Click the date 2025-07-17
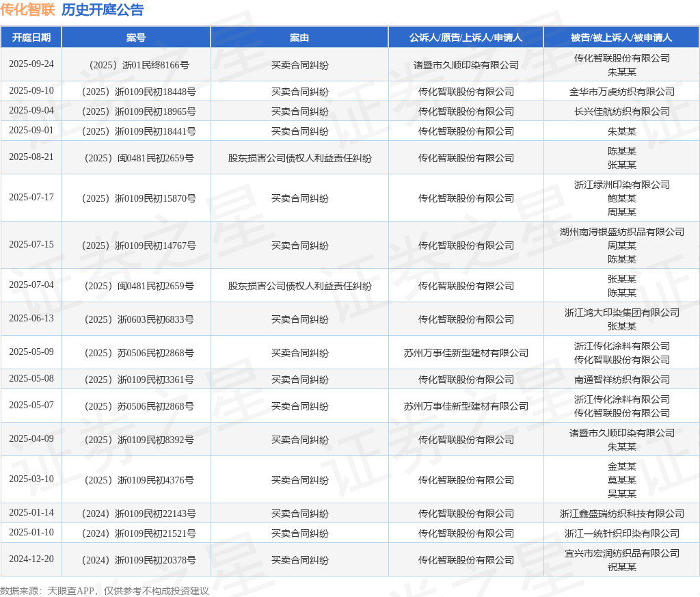 tap(31, 197)
